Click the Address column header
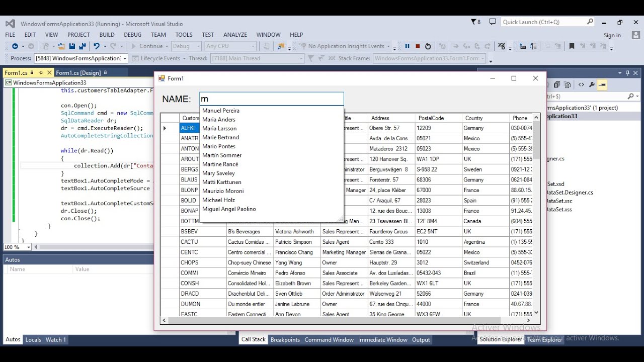644x362 pixels. [391, 118]
